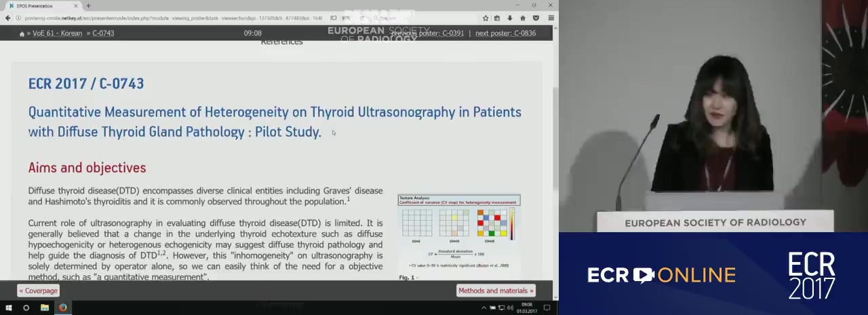Click the 'ECR 2017 / C-0743' heading
The height and width of the screenshot is (315, 868).
pyautogui.click(x=86, y=84)
